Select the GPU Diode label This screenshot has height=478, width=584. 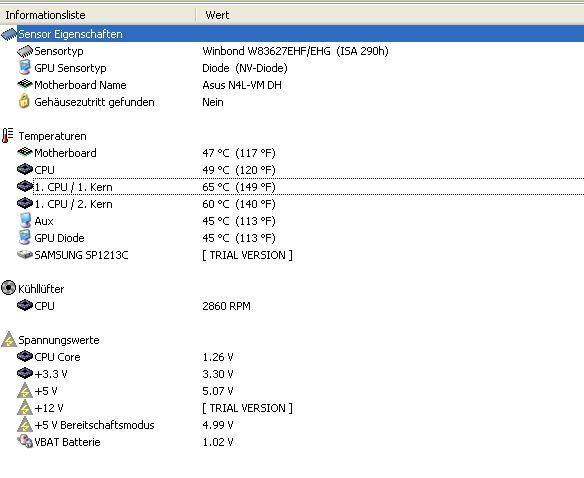(59, 238)
